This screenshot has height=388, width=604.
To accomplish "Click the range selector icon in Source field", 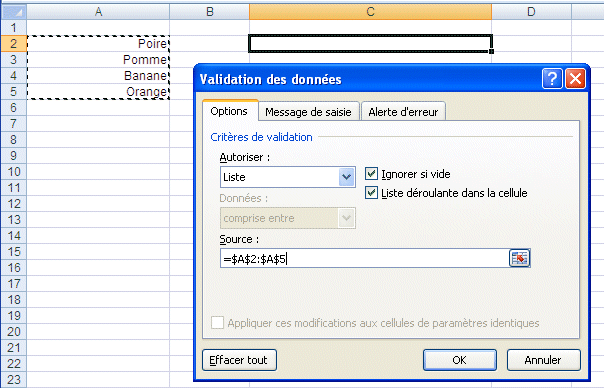I will [519, 258].
